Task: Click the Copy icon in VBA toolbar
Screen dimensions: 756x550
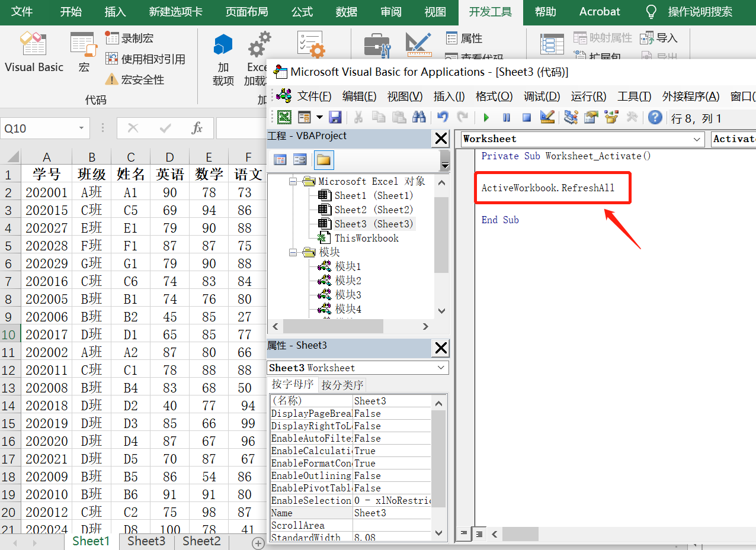Action: point(378,117)
